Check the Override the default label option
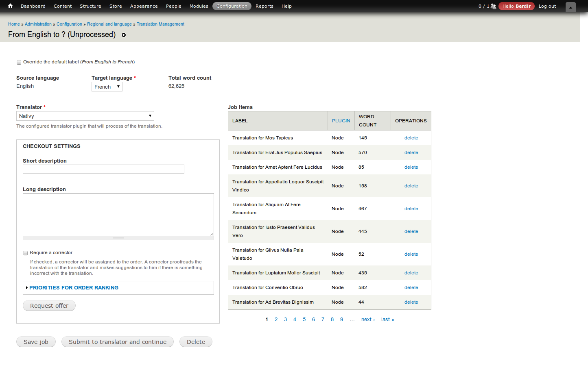This screenshot has height=374, width=588. coord(19,62)
